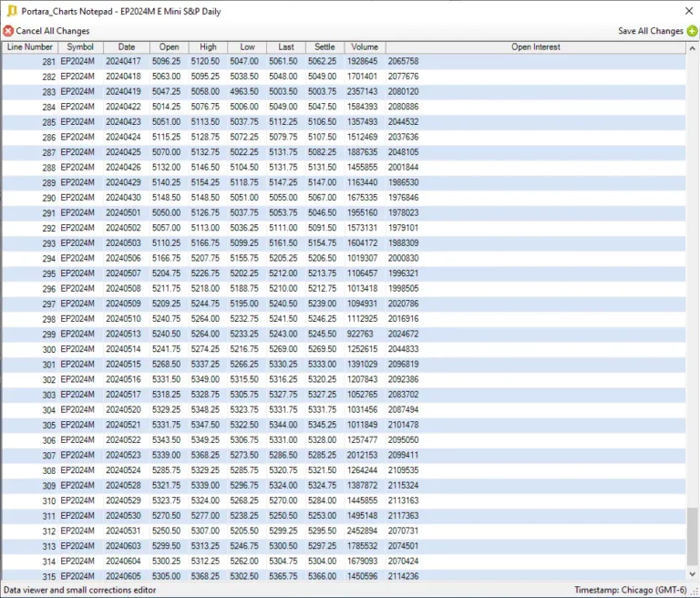Click the Open column header

170,46
